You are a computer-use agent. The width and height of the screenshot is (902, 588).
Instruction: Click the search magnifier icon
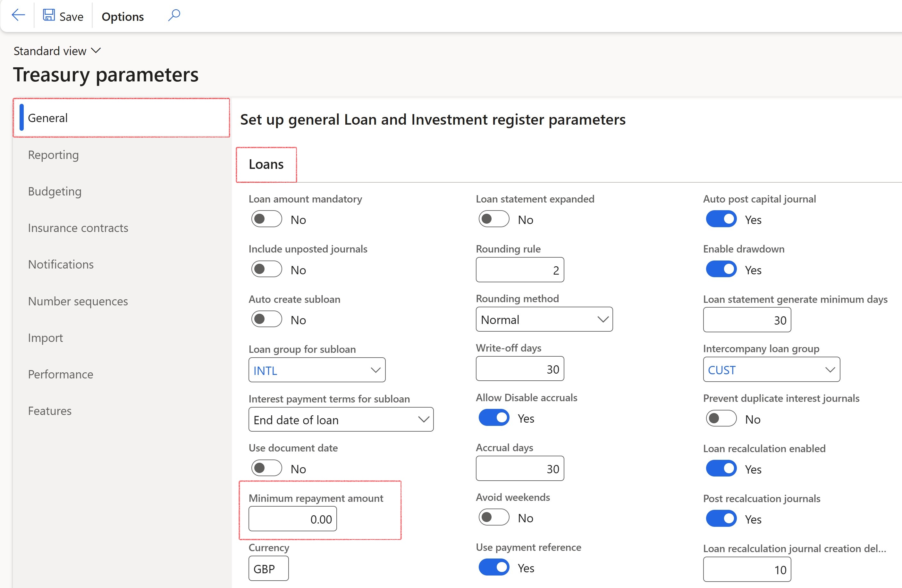pos(174,15)
